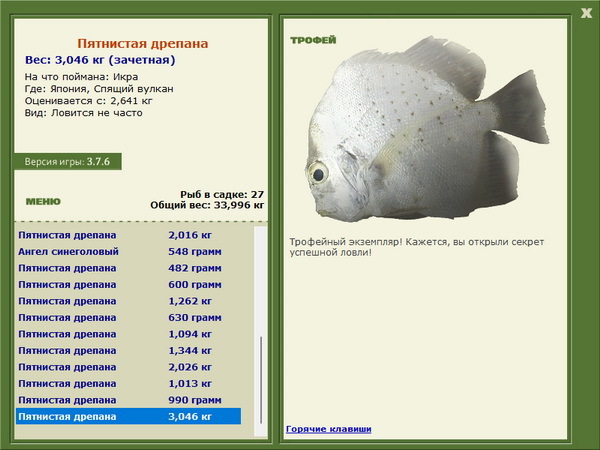Open the Горячие клавиши link
This screenshot has width=600, height=450.
(x=328, y=429)
